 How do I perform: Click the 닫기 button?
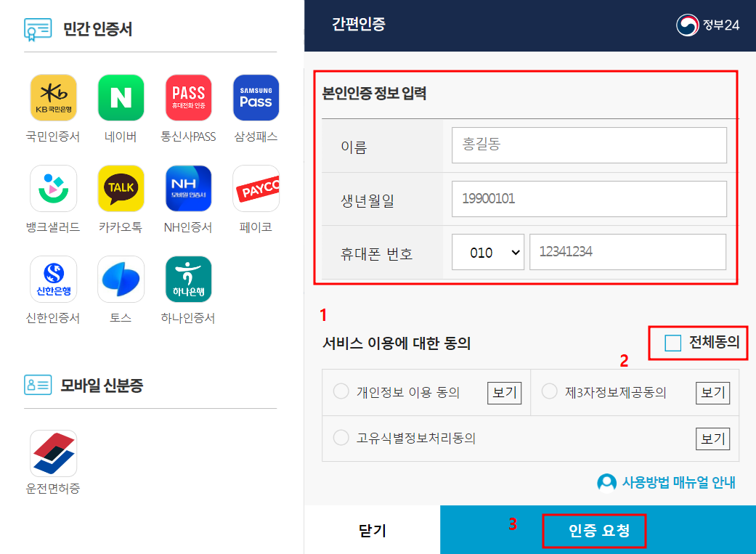point(373,530)
